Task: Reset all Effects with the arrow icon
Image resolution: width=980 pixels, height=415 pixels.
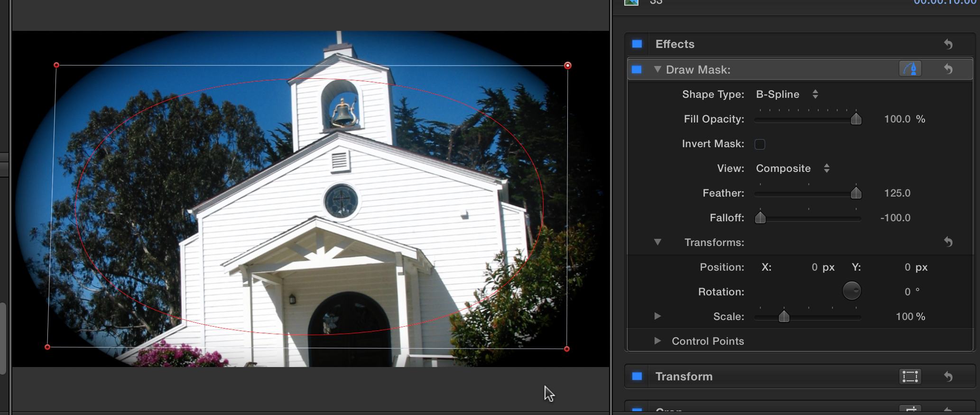Action: click(948, 44)
